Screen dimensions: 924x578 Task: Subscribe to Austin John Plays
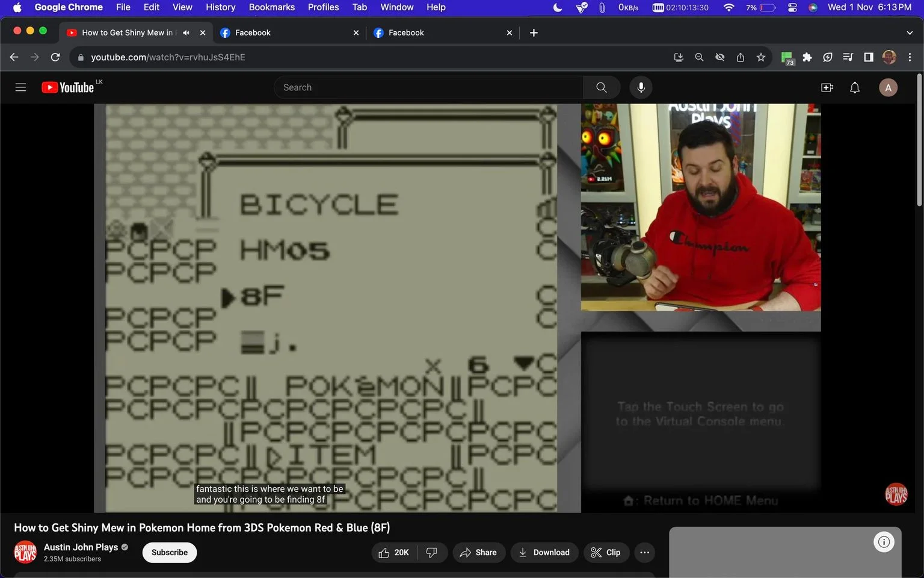[170, 552]
